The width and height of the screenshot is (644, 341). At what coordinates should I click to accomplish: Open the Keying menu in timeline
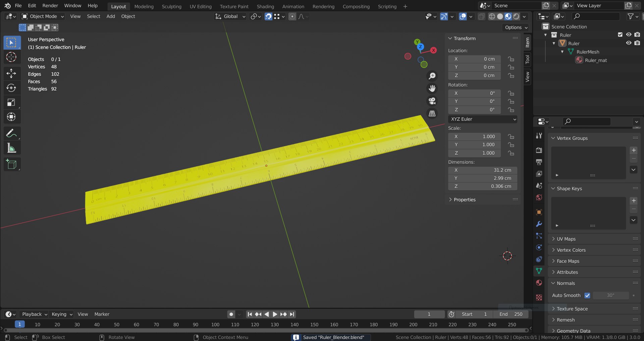62,314
